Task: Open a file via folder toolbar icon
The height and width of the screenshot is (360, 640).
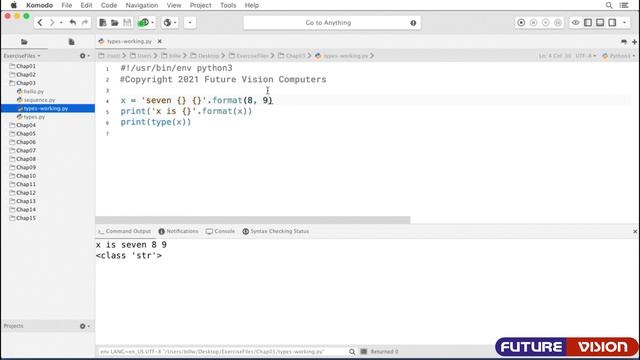Action: pos(115,22)
